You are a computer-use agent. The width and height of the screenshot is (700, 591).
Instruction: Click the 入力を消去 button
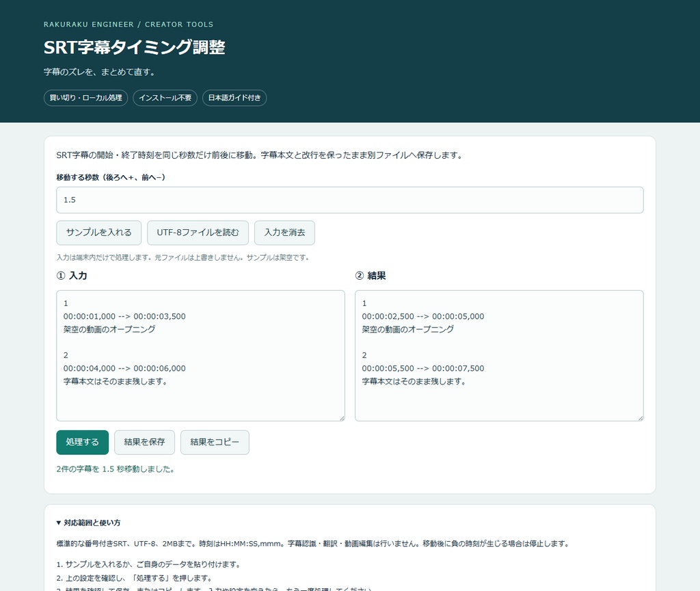click(x=284, y=233)
